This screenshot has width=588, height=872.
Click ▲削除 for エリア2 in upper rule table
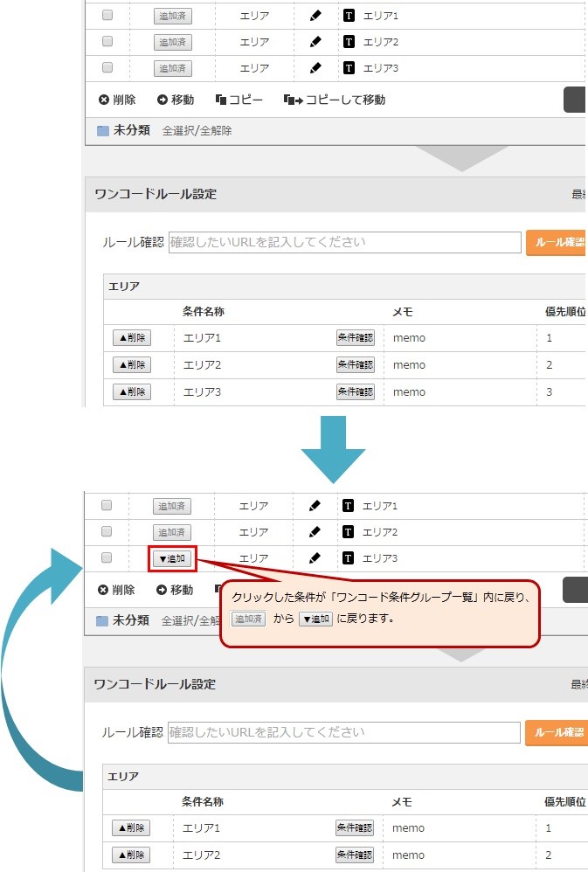click(132, 365)
